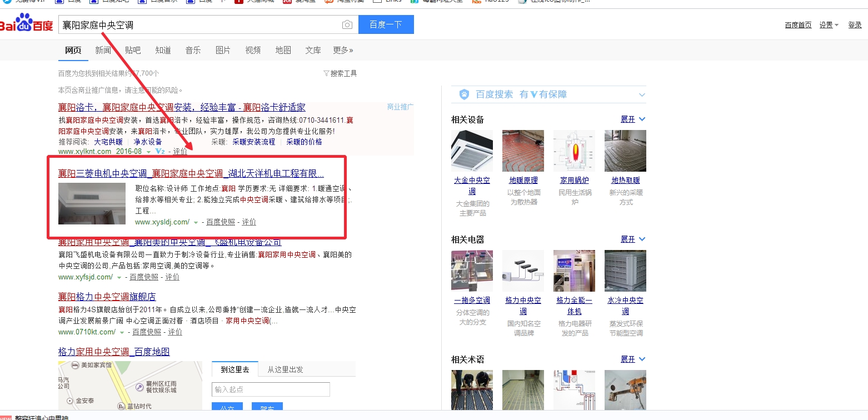Viewport: 868px width, 420px height.
Task: Open the 格力中央空调 thumbnail image
Action: point(523,271)
